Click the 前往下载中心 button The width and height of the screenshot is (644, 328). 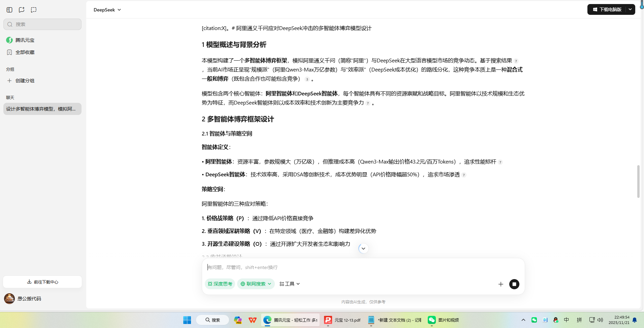tap(42, 282)
